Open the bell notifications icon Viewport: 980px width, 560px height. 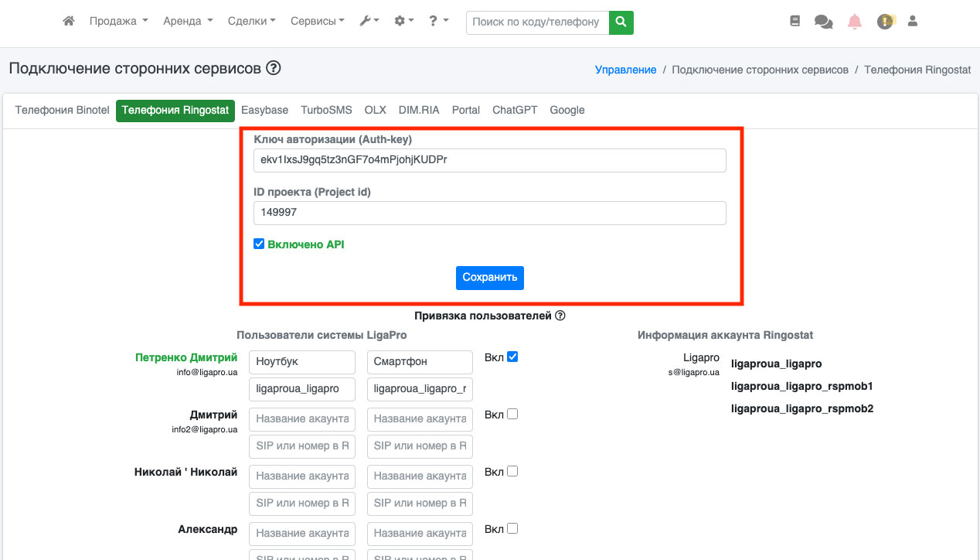(855, 22)
